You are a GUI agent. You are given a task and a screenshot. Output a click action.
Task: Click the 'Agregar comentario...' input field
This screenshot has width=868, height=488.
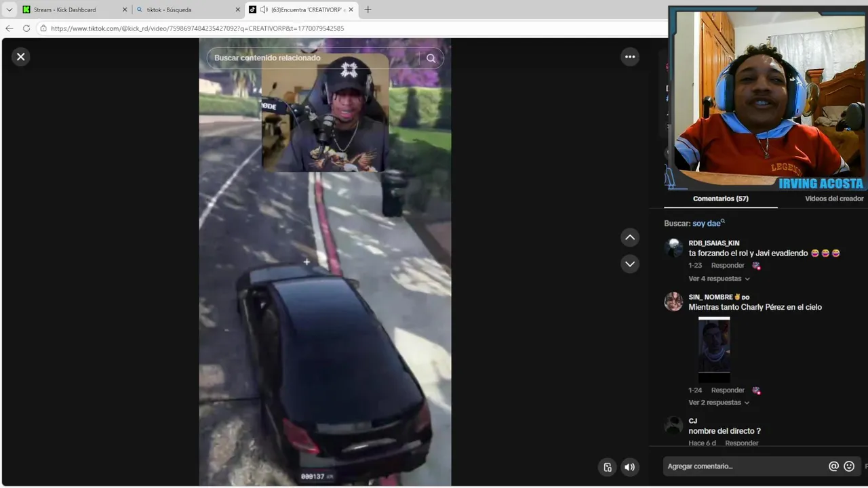[745, 466]
